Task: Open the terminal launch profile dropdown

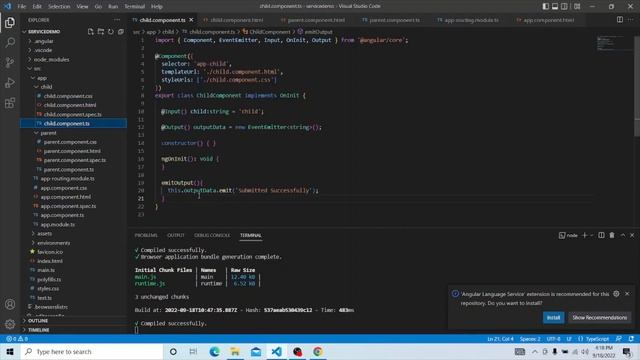Action: click(591, 235)
